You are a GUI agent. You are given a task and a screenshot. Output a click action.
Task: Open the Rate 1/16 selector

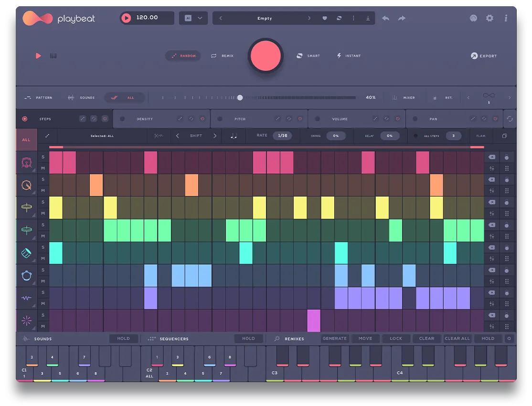(282, 136)
